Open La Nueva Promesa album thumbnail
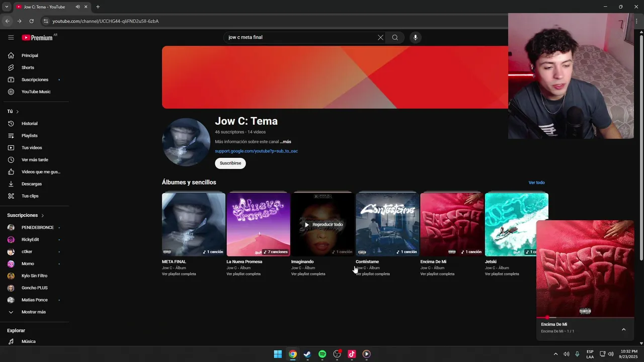 click(258, 224)
